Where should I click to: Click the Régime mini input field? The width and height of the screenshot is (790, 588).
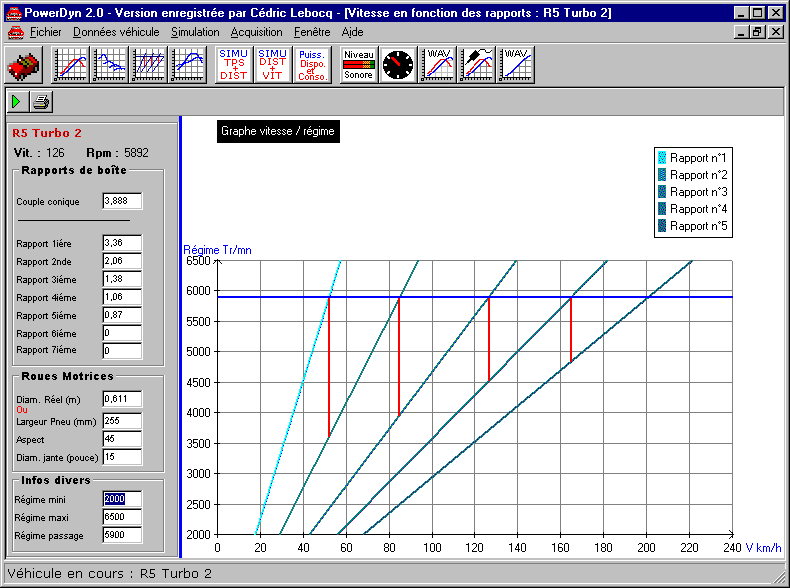pyautogui.click(x=122, y=500)
